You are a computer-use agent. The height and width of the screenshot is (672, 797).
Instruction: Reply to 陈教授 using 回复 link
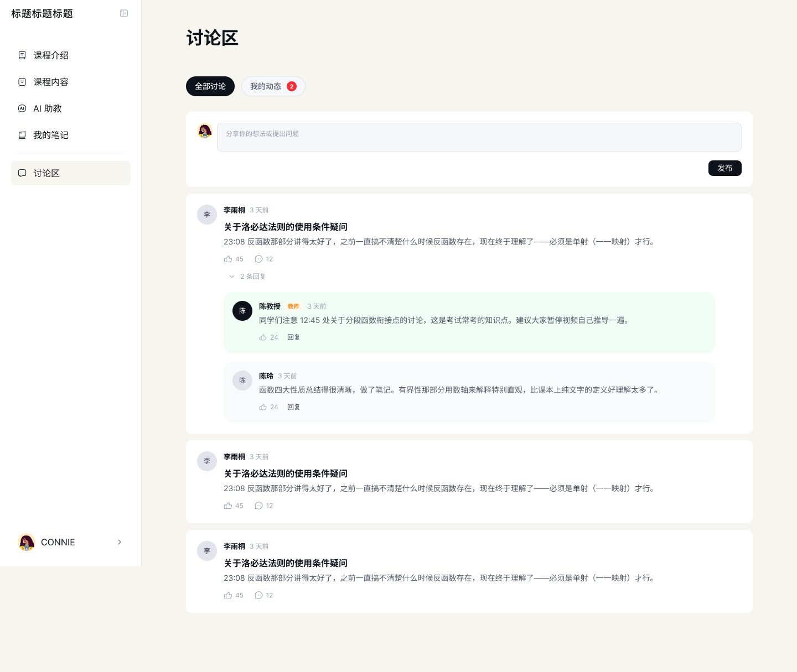(293, 337)
